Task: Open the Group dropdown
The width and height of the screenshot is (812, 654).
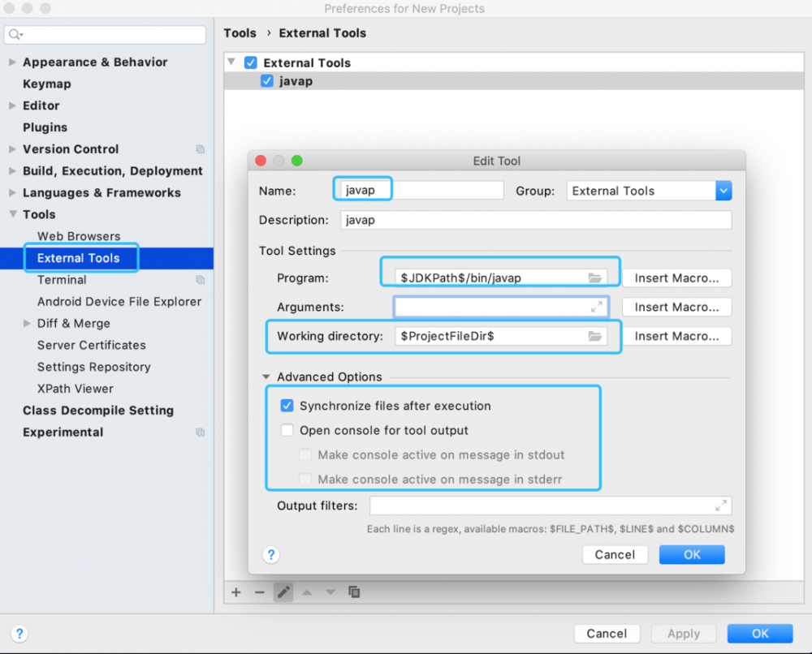Action: click(x=723, y=191)
